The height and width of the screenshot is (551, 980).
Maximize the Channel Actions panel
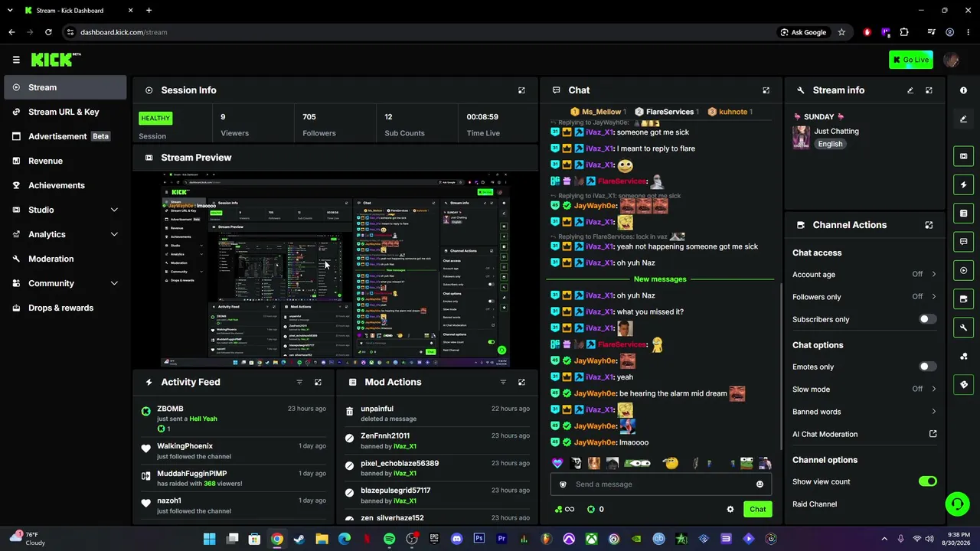[x=929, y=225]
